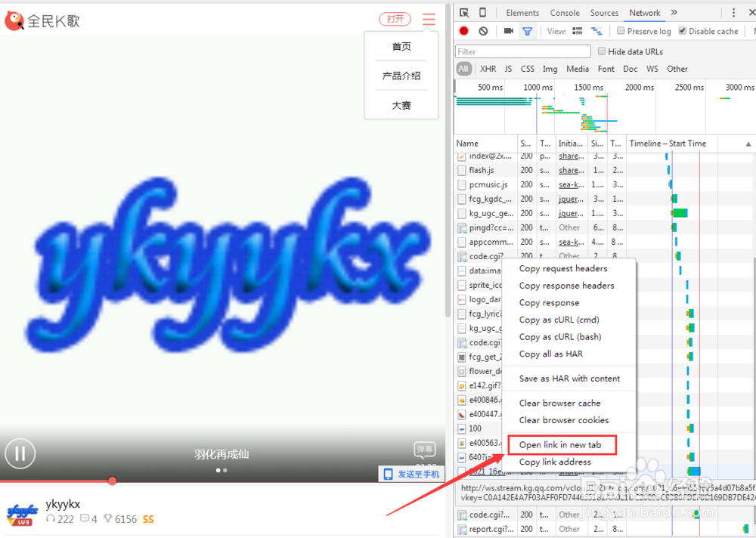
Task: Go to 首页 in the dropdown menu
Action: click(x=401, y=46)
